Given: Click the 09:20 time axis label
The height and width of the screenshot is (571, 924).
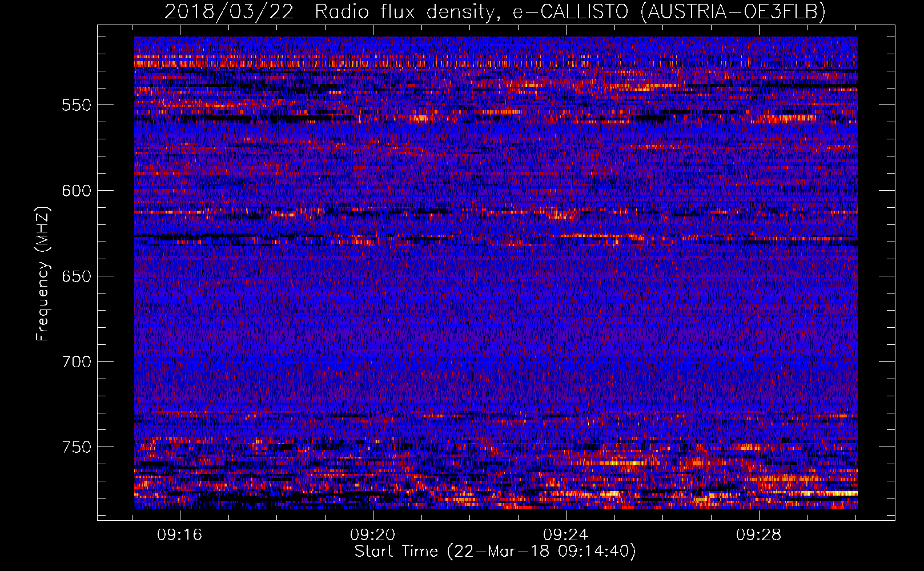Looking at the screenshot, I should coord(373,535).
